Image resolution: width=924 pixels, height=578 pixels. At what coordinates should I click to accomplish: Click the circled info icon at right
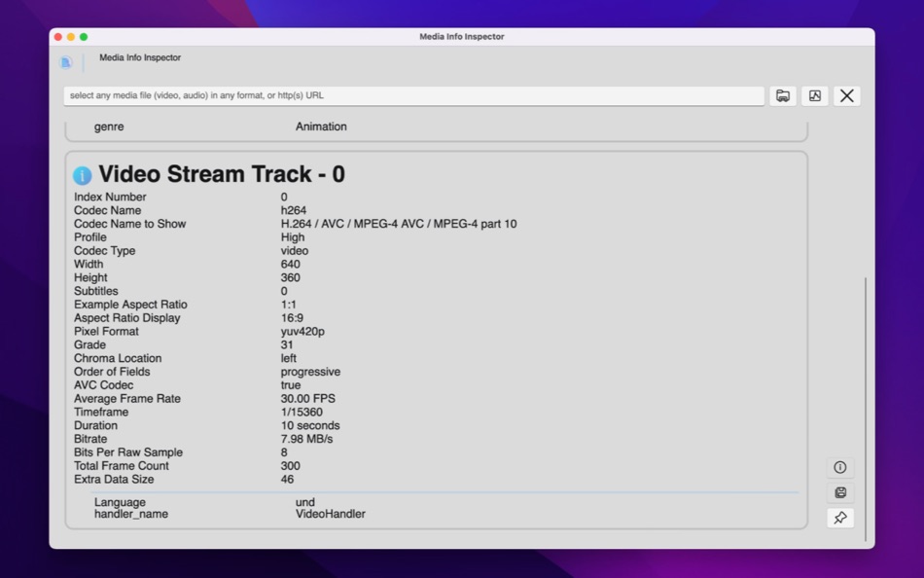[840, 468]
